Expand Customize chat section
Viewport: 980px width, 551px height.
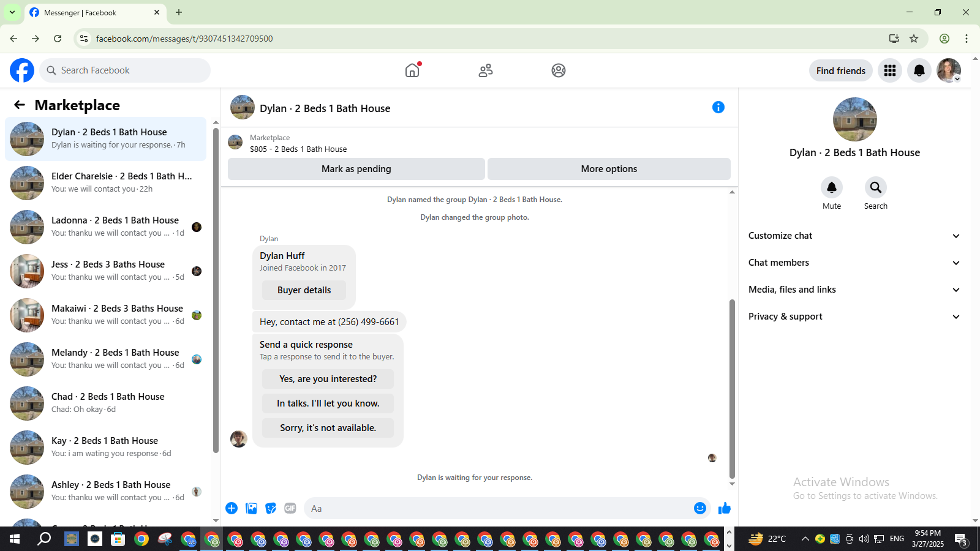click(854, 236)
